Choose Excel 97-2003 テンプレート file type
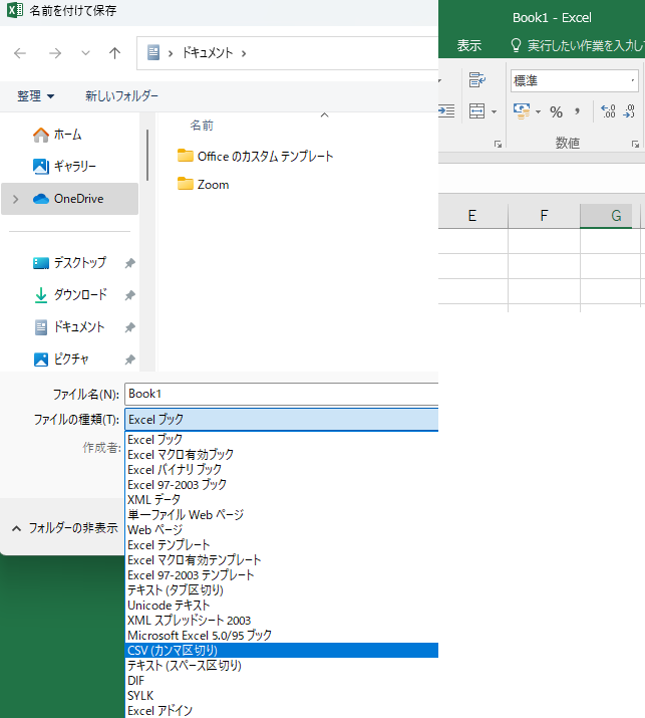 click(x=282, y=575)
